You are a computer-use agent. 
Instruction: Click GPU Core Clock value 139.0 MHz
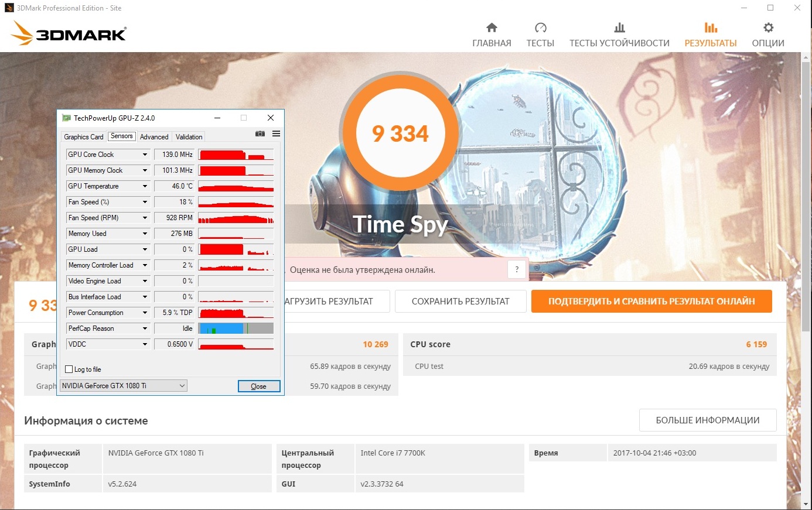click(175, 155)
